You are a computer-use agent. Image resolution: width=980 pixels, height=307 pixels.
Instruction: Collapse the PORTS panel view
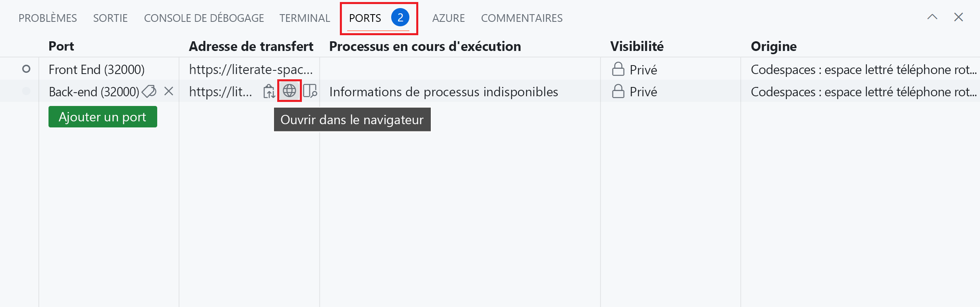coord(959,17)
